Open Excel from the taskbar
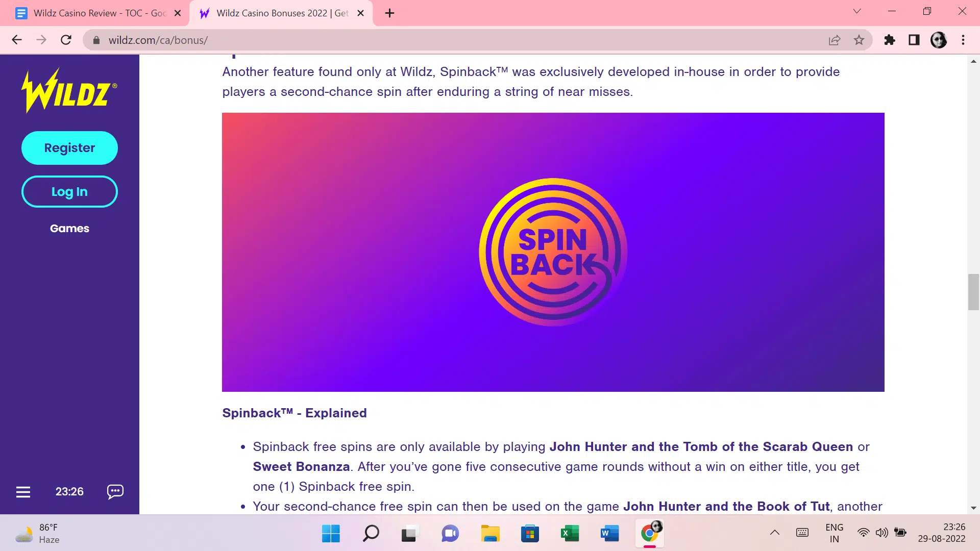980x551 pixels. click(x=570, y=534)
